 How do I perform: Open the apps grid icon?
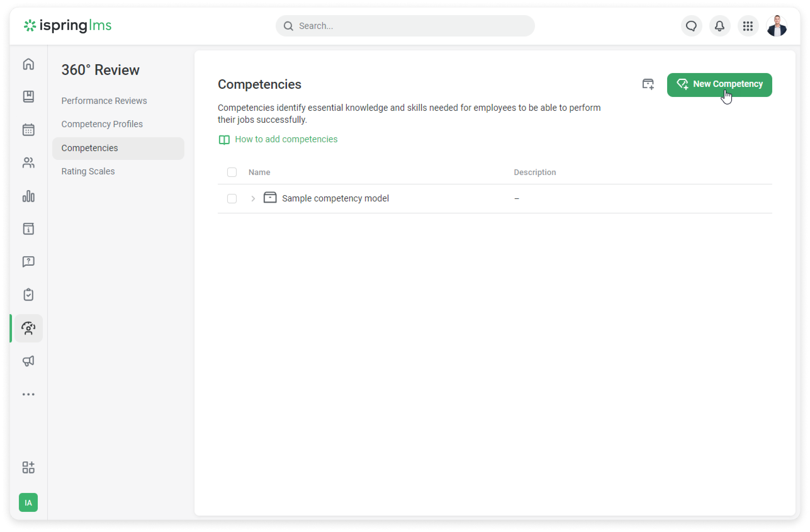pos(748,26)
